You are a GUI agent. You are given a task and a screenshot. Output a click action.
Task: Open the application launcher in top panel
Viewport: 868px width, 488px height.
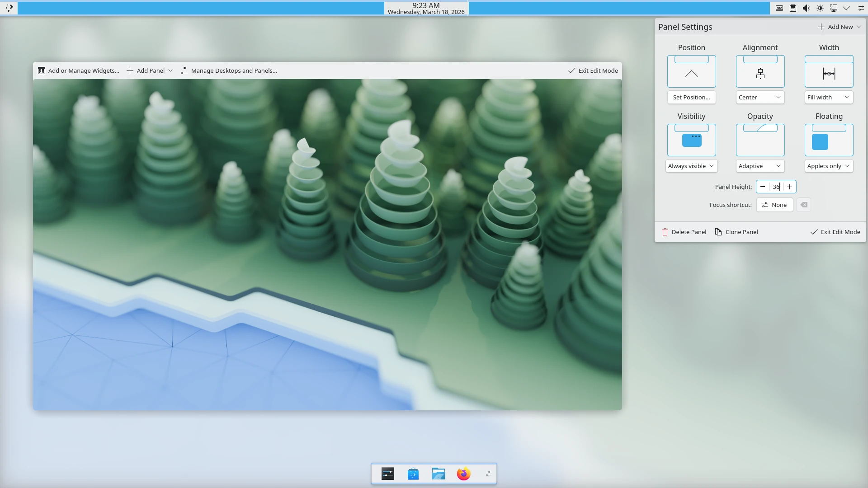pos(9,8)
